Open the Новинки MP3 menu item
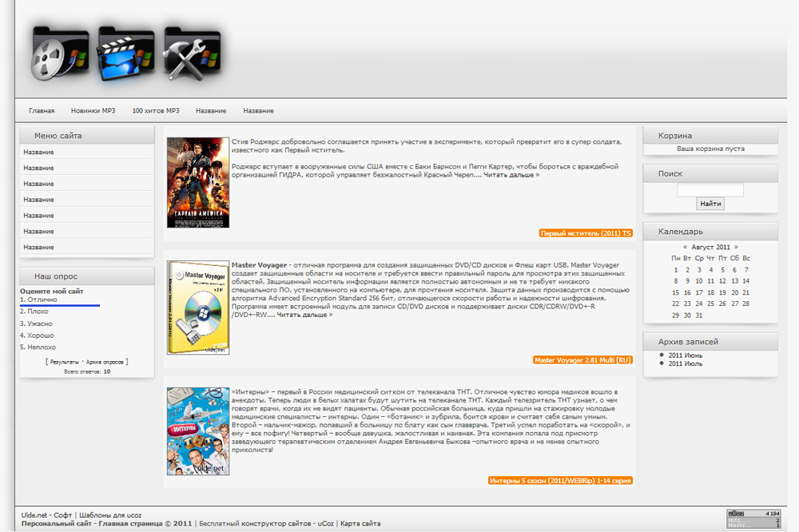Image resolution: width=799 pixels, height=532 pixels. click(x=93, y=110)
